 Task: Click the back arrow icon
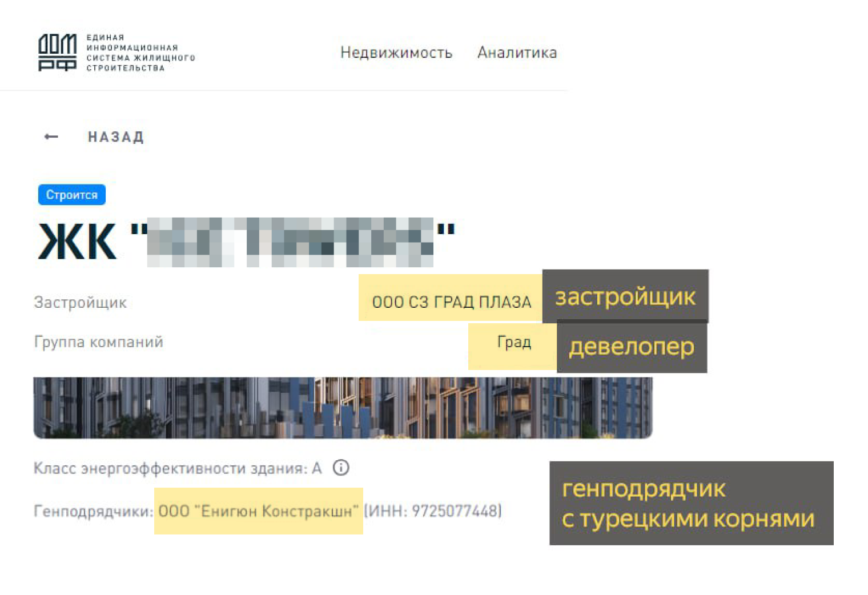point(51,136)
